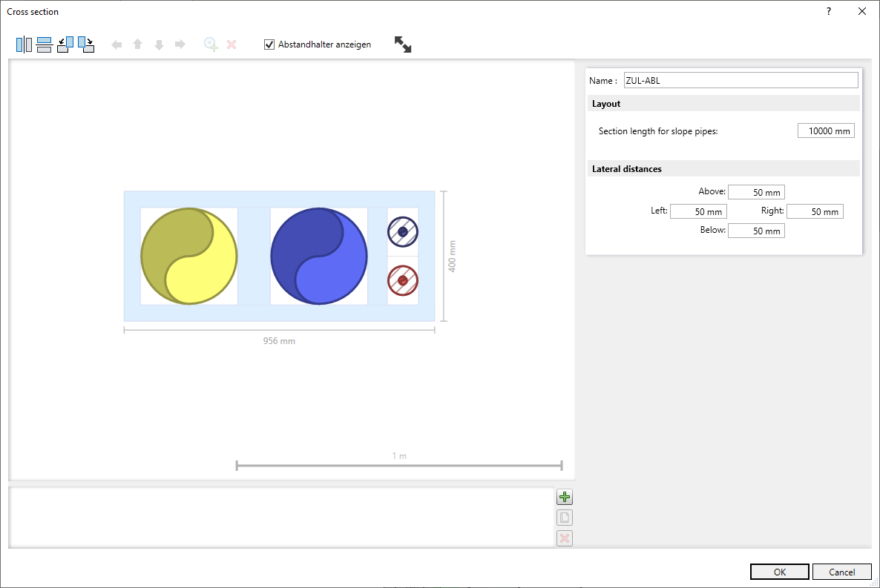This screenshot has height=588, width=880.
Task: Click the Name field containing ZUL-ABL
Action: 741,81
